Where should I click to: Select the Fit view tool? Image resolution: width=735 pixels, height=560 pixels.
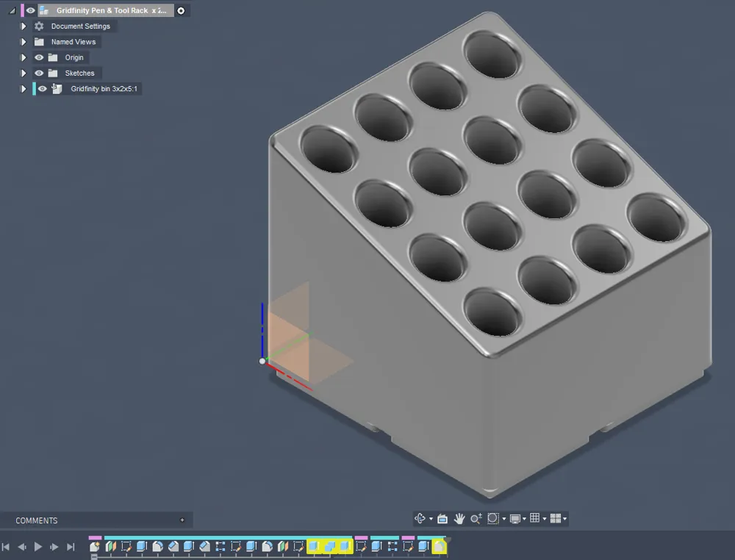[494, 518]
